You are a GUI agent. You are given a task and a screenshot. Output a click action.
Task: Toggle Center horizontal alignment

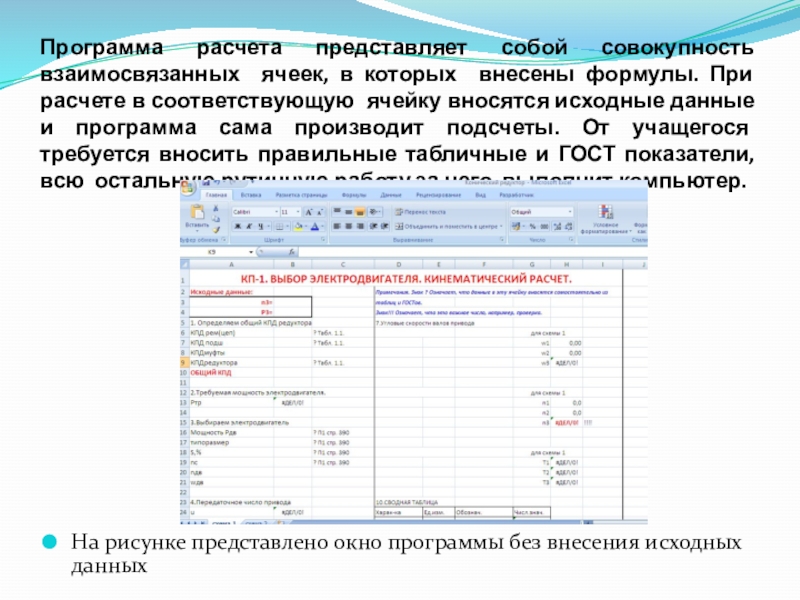coord(348,226)
